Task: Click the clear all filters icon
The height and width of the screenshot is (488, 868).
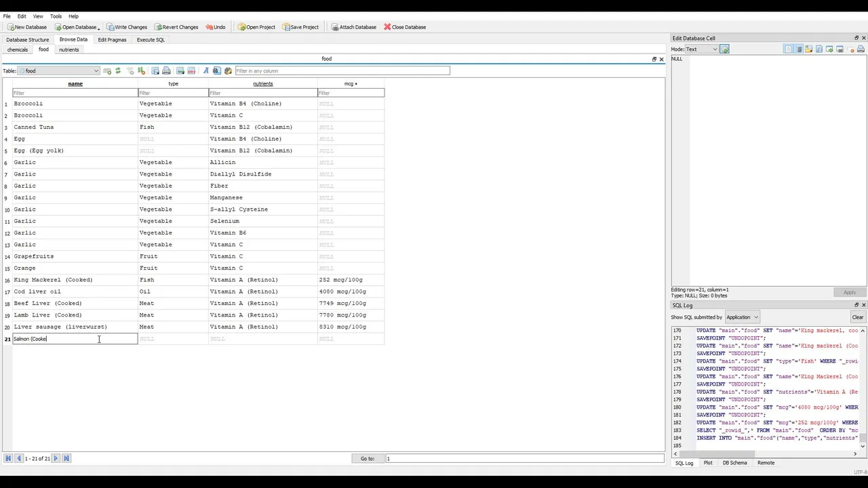Action: [x=130, y=70]
